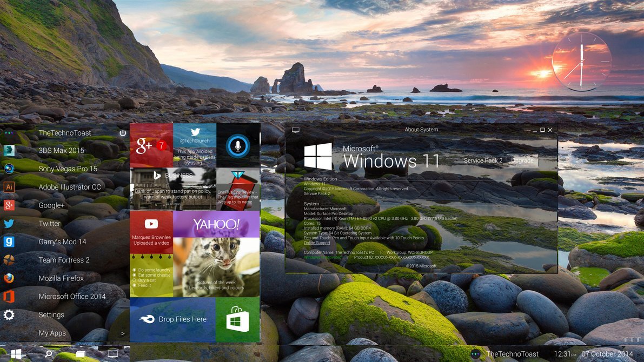Open Microsoft Office 2014 icon
The width and height of the screenshot is (644, 362).
9,296
